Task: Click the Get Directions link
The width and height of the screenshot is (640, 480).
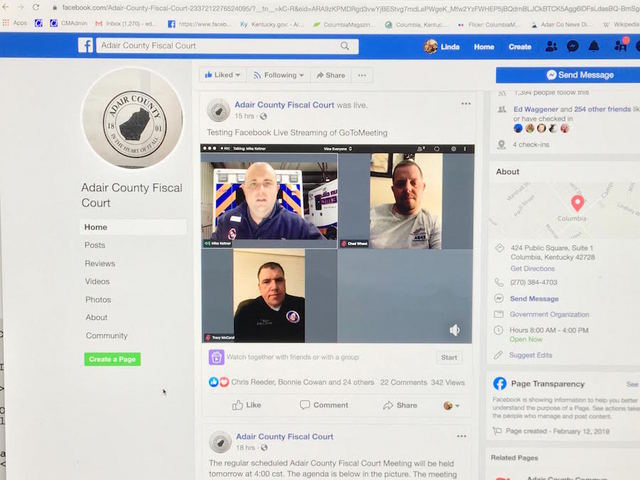Action: click(x=533, y=269)
